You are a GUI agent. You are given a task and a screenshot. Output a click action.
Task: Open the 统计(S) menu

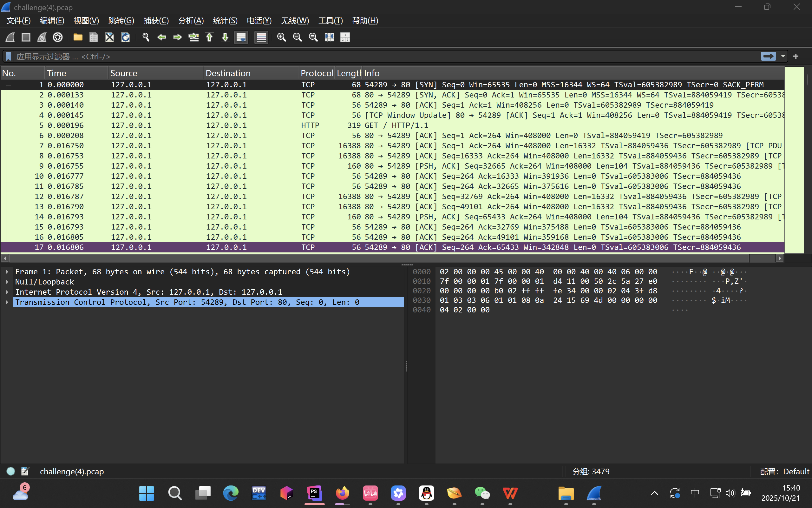[x=226, y=21]
